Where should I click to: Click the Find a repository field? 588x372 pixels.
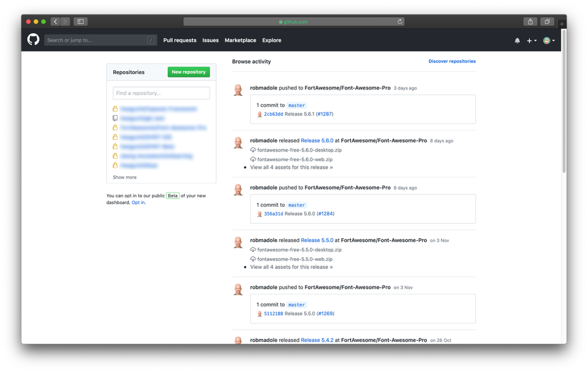[x=161, y=93]
